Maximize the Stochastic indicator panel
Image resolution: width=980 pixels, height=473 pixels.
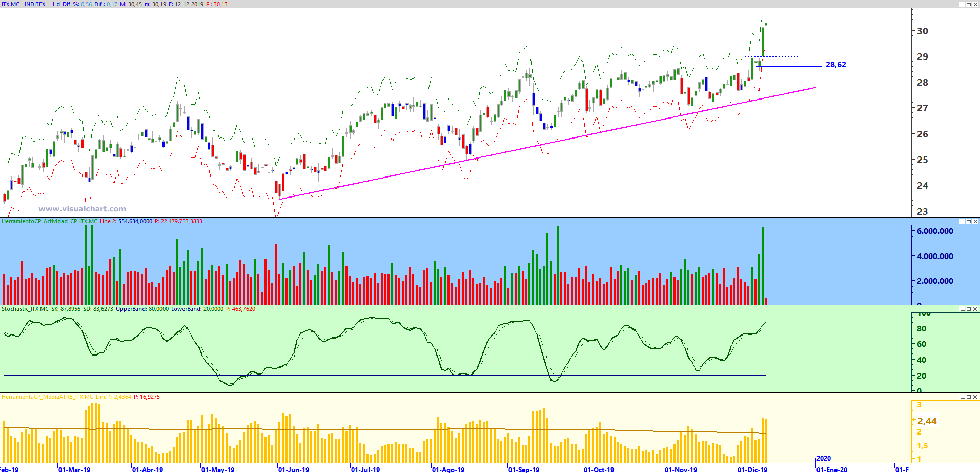(x=969, y=309)
